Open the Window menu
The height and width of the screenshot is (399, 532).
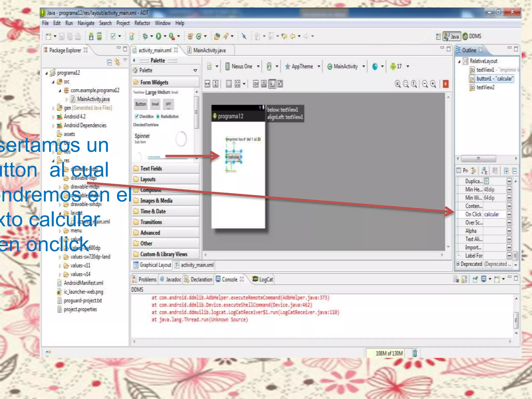coord(163,23)
